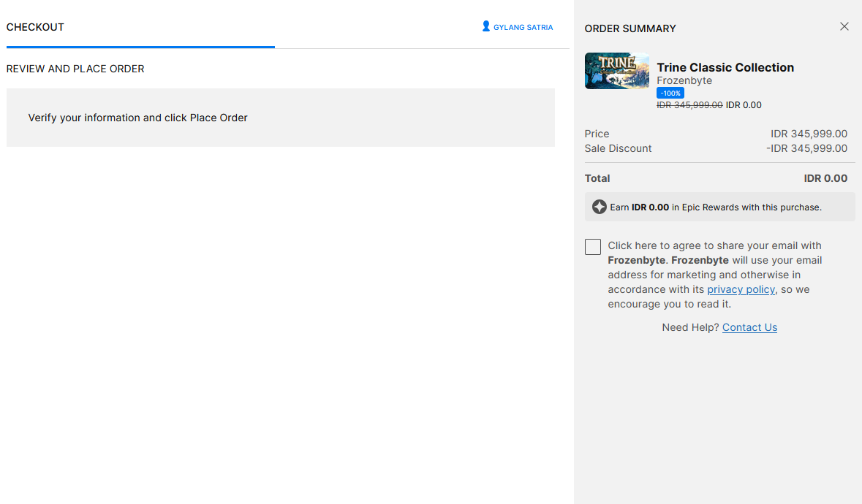Click the Total IDR 0.00 amount
This screenshot has width=862, height=504.
825,178
